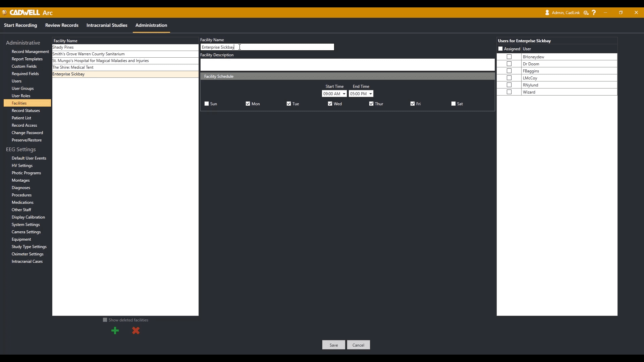Screen dimensions: 644x362
Task: Minimize the Cadwell Arc window
Action: (x=605, y=12)
